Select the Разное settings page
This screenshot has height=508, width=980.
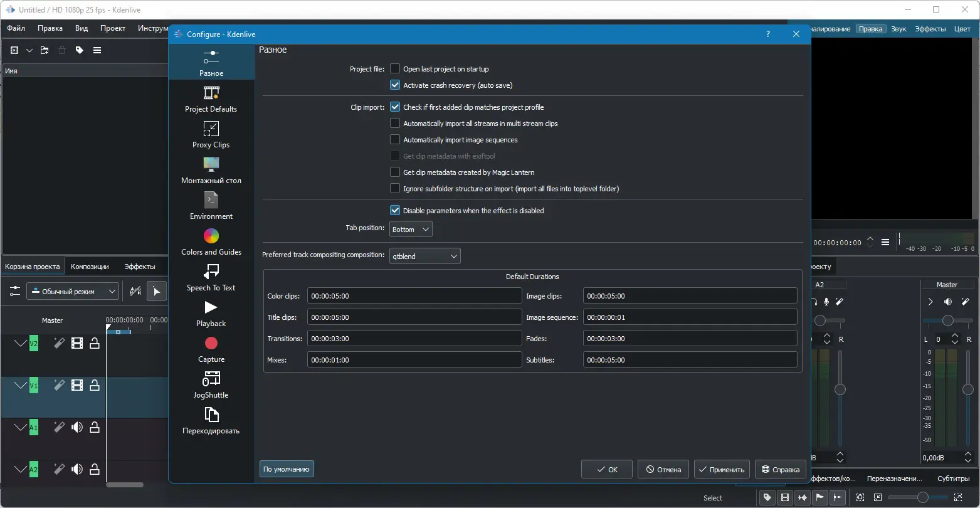[211, 63]
